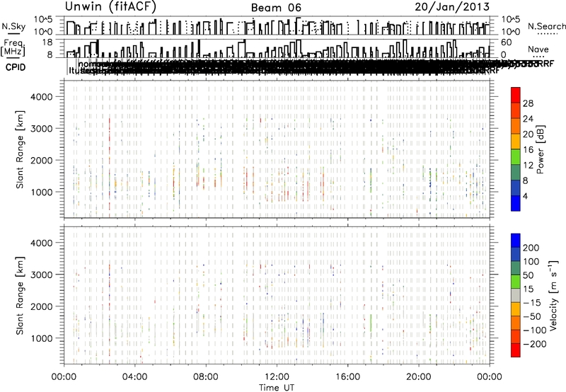This screenshot has width=566, height=392.
Task: Click the date '20/Jan/2013'
Action: 452,7
